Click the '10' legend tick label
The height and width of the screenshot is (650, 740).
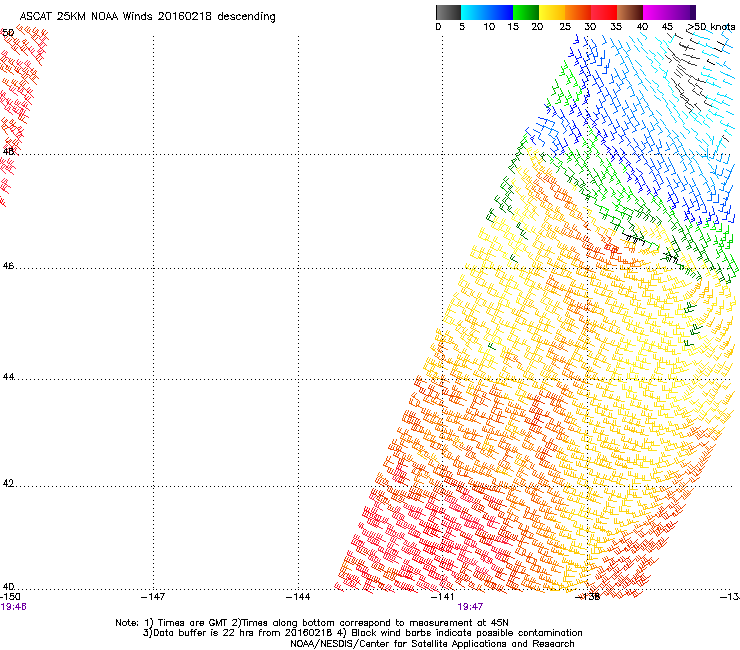489,27
